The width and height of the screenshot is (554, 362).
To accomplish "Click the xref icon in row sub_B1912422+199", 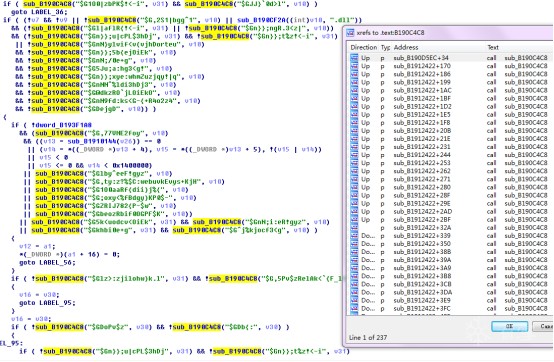I will tap(354, 82).
